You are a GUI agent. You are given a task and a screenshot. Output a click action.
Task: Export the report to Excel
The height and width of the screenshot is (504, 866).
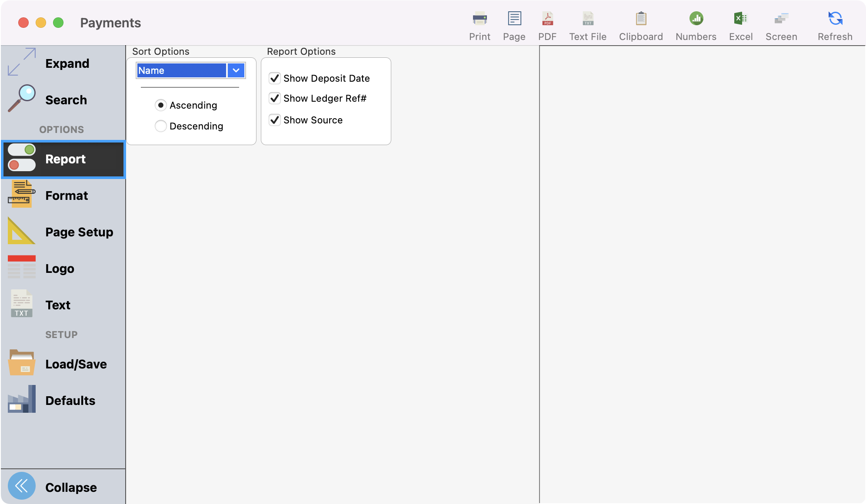pos(740,24)
